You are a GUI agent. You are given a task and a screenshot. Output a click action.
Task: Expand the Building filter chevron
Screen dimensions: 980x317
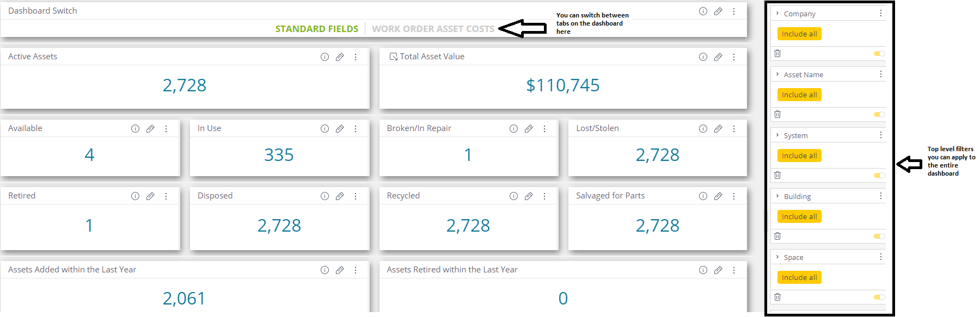pos(777,196)
